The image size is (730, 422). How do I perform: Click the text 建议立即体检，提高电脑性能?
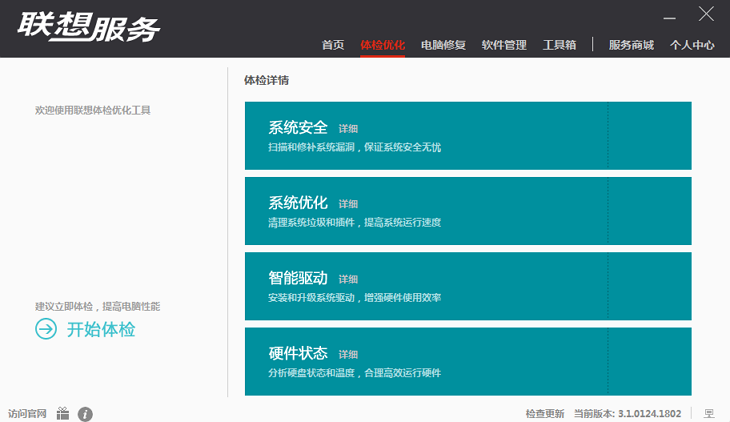[x=97, y=306]
